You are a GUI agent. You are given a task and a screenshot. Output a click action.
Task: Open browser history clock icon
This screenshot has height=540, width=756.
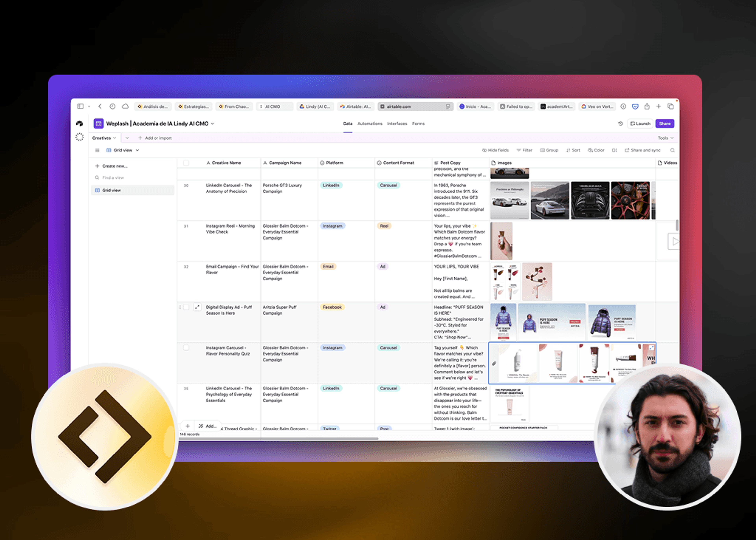coord(112,106)
